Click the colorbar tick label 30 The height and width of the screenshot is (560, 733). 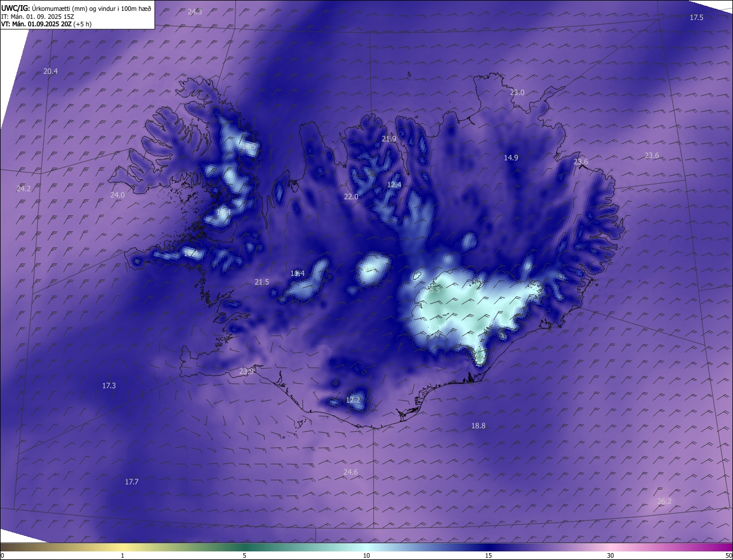(x=610, y=555)
